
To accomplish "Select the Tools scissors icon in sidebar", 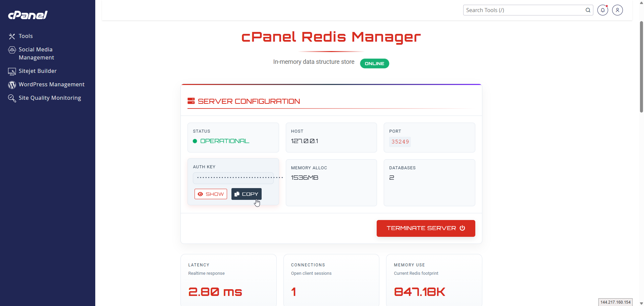I will click(12, 36).
